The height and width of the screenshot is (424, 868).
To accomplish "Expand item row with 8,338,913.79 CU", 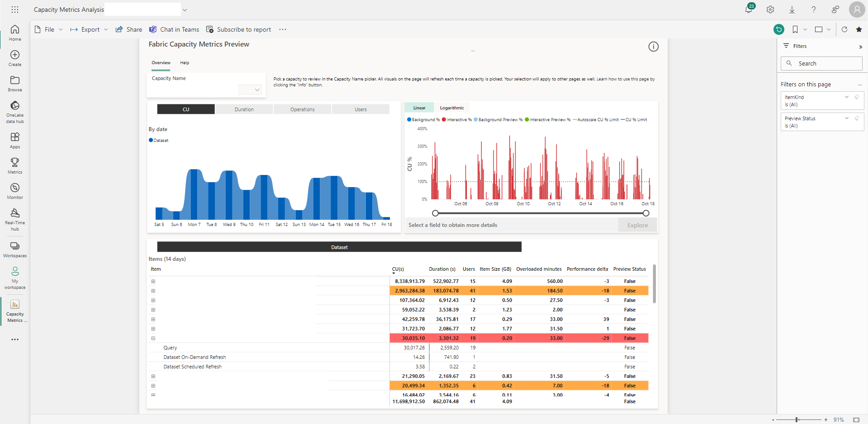I will [x=153, y=281].
